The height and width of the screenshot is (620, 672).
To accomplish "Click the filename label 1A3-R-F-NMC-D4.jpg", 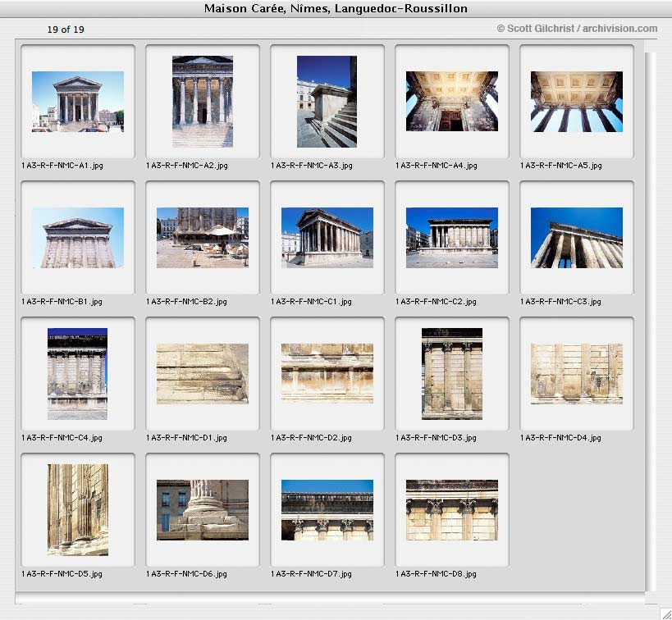I will [x=560, y=438].
